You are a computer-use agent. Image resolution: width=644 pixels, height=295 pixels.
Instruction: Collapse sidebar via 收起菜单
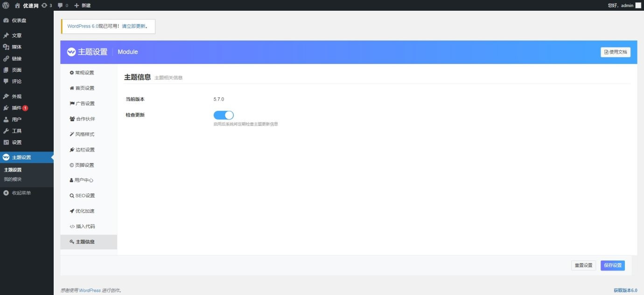tap(27, 193)
